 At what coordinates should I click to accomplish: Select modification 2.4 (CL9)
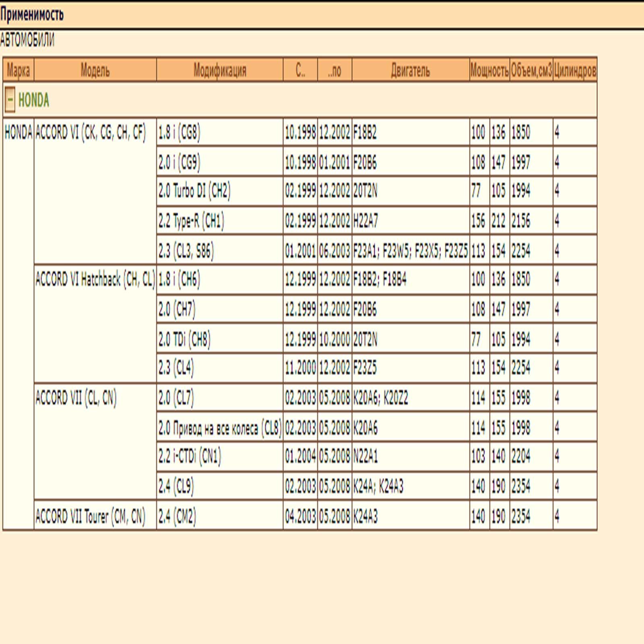tap(176, 486)
